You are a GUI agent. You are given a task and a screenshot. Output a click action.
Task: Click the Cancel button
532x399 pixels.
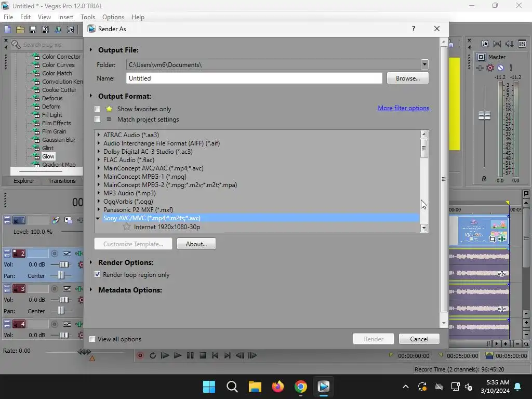pyautogui.click(x=419, y=339)
